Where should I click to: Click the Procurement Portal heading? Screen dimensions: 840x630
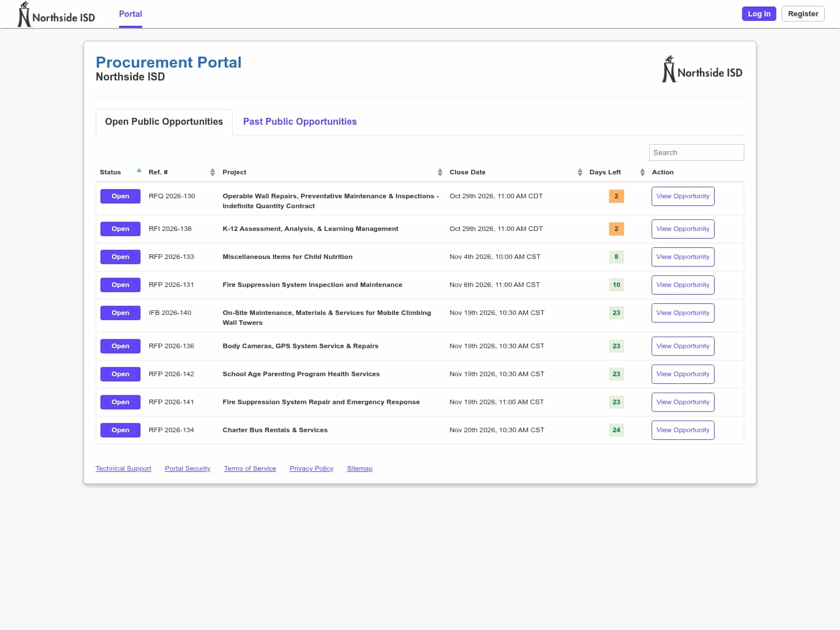(169, 62)
